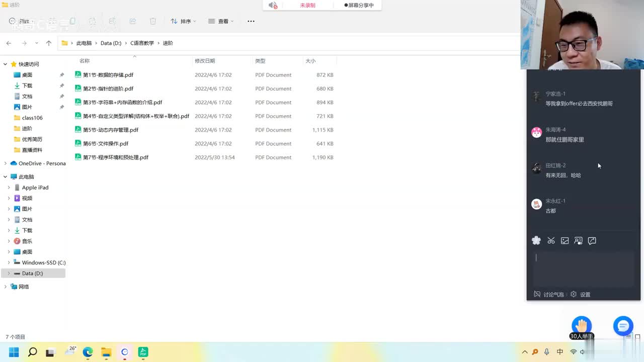Image resolution: width=644 pixels, height=362 pixels.
Task: Collapse the 快速访问 section
Action: tap(6, 64)
